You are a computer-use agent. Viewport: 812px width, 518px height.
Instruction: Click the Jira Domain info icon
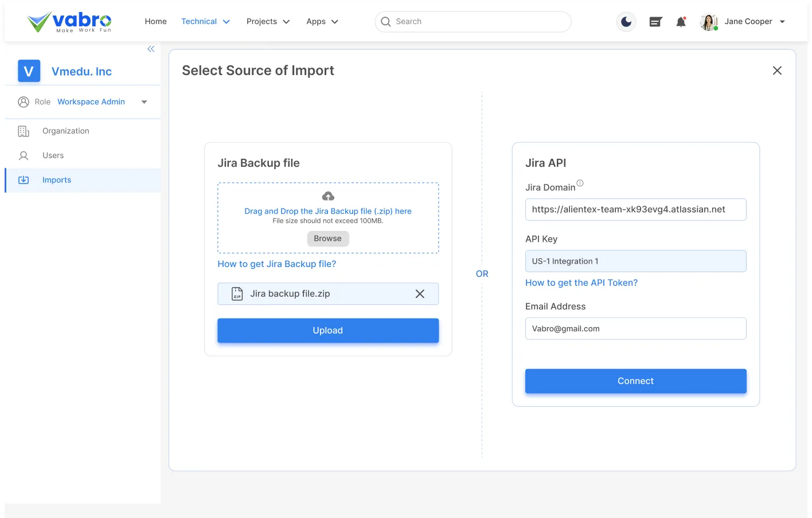[580, 183]
